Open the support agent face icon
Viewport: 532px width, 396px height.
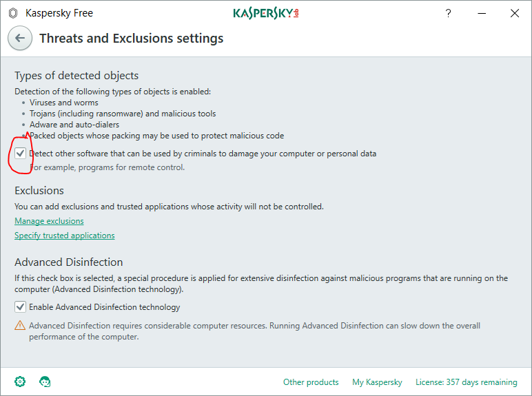pos(45,382)
